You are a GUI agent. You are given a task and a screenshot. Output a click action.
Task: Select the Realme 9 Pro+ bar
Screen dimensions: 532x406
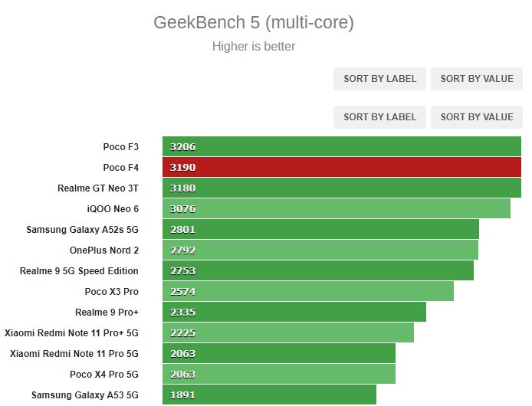click(294, 312)
